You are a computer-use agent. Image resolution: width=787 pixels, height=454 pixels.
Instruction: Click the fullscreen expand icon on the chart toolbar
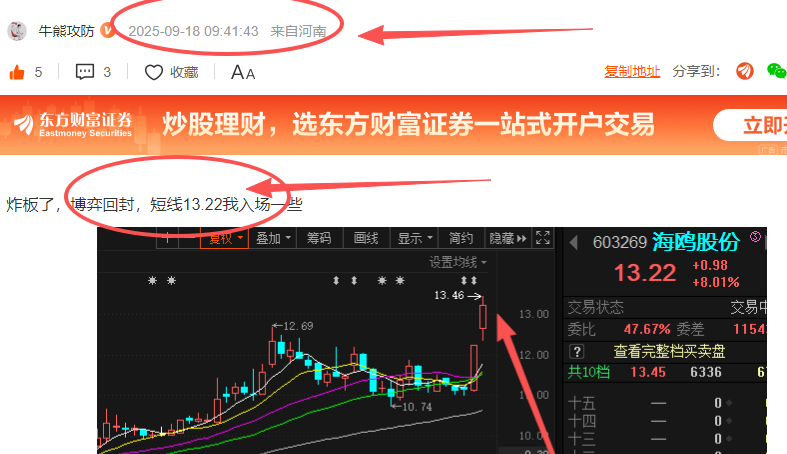coord(543,238)
